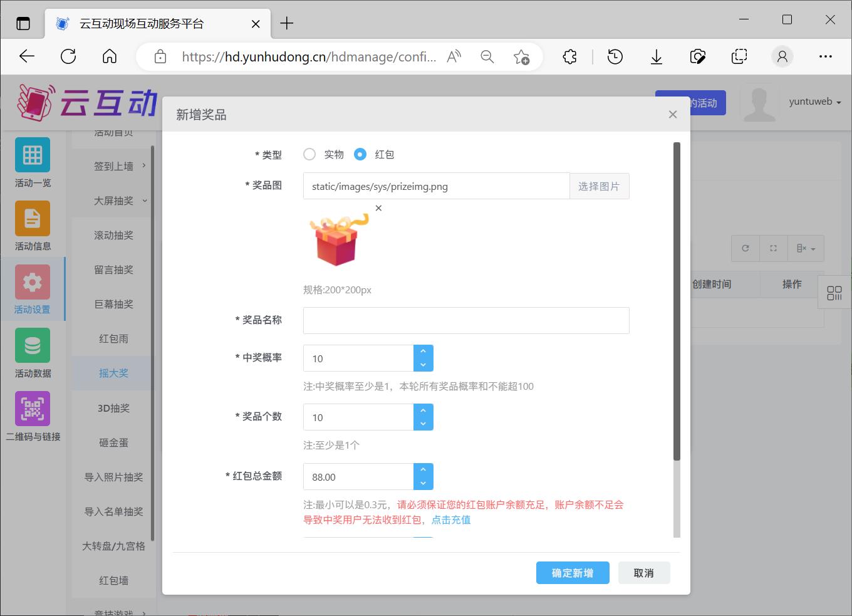
Task: Open 红包雨 menu item
Action: pos(113,338)
